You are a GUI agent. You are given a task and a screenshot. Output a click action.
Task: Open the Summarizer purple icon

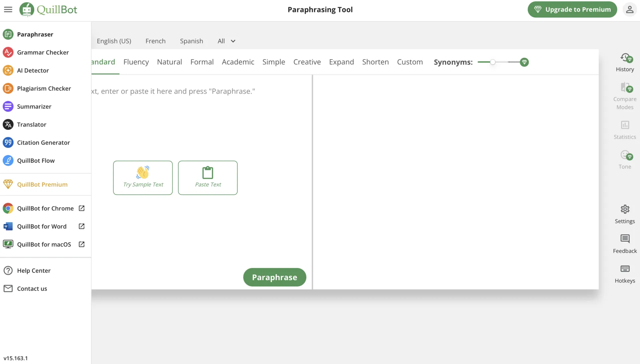pyautogui.click(x=8, y=106)
